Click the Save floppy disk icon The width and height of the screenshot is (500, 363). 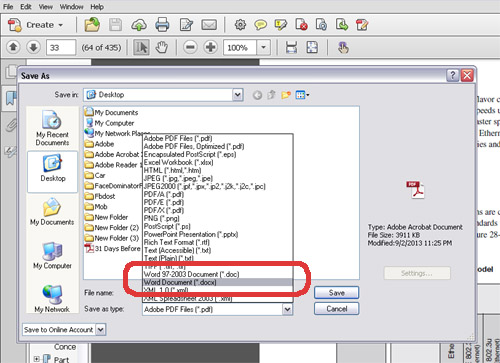tap(115, 25)
